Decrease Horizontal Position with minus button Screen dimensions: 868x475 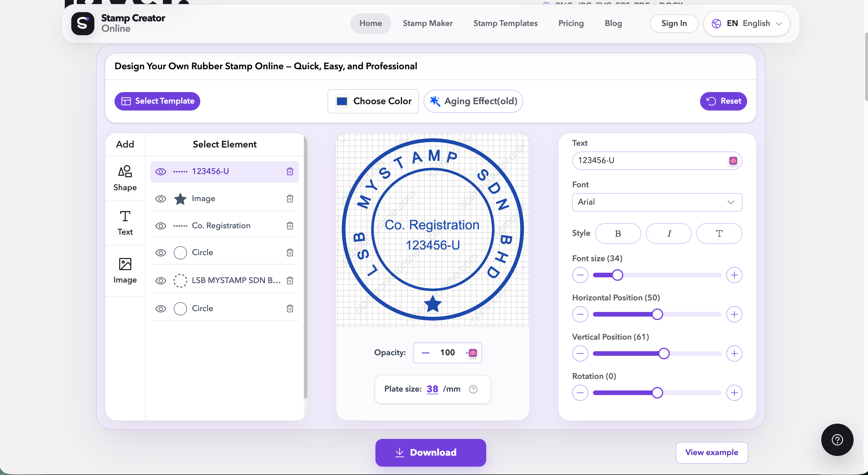coord(580,314)
